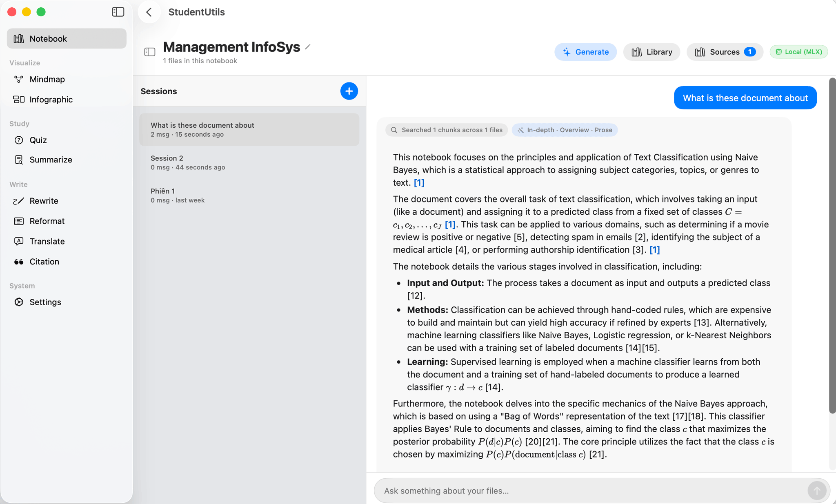This screenshot has width=836, height=504.
Task: Add a new session with the plus button
Action: pos(349,91)
